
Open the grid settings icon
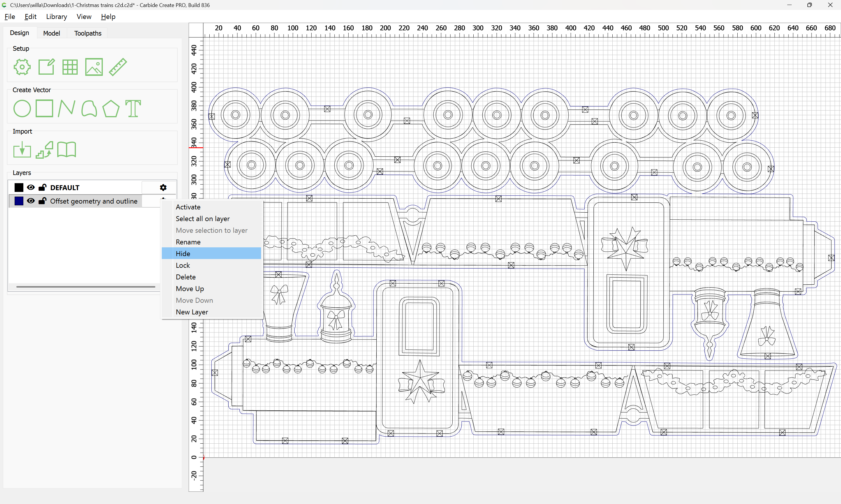point(70,67)
